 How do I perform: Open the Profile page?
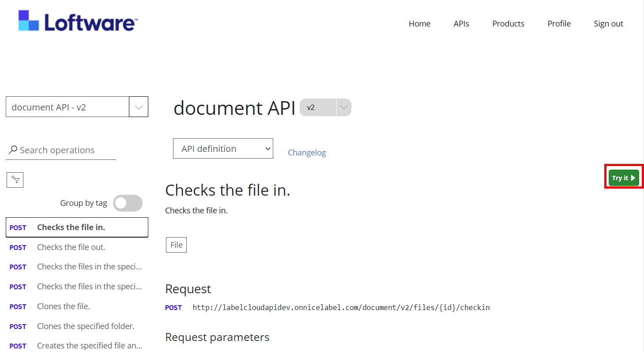point(559,24)
